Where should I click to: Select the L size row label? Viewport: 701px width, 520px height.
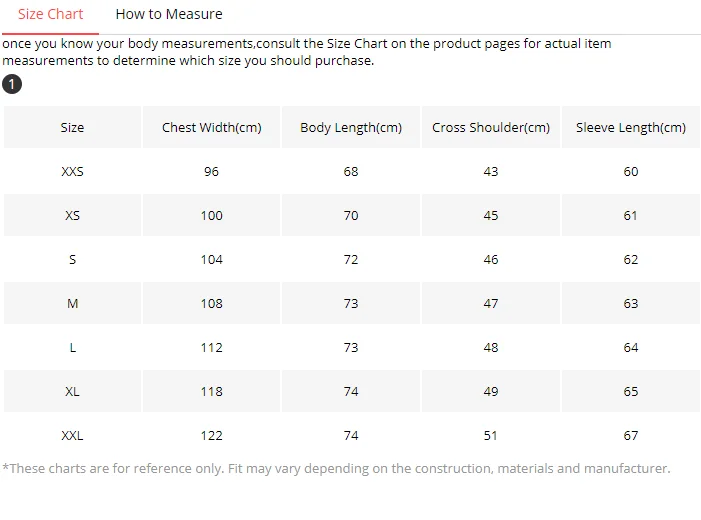point(72,347)
